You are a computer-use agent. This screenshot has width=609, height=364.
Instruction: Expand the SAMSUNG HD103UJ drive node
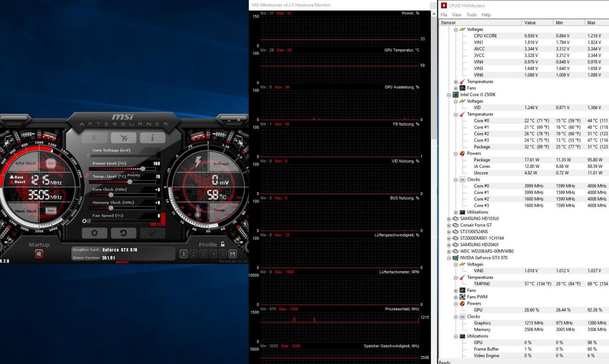pos(449,219)
